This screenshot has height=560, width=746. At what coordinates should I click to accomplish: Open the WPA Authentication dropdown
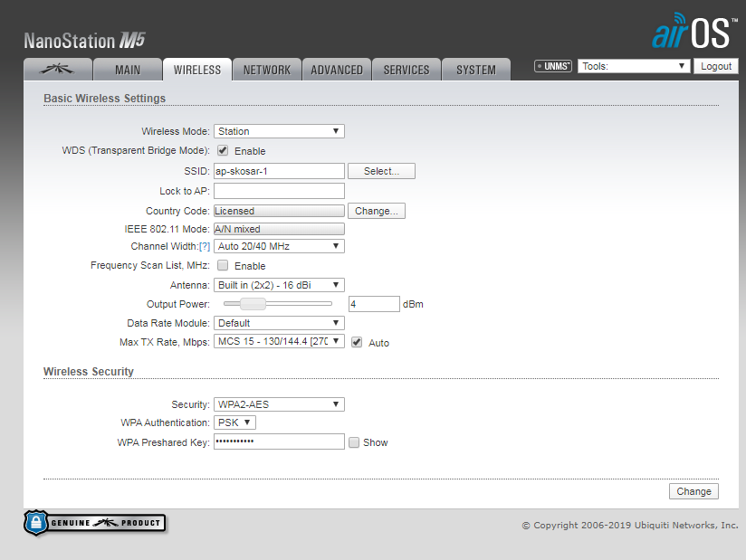(234, 422)
